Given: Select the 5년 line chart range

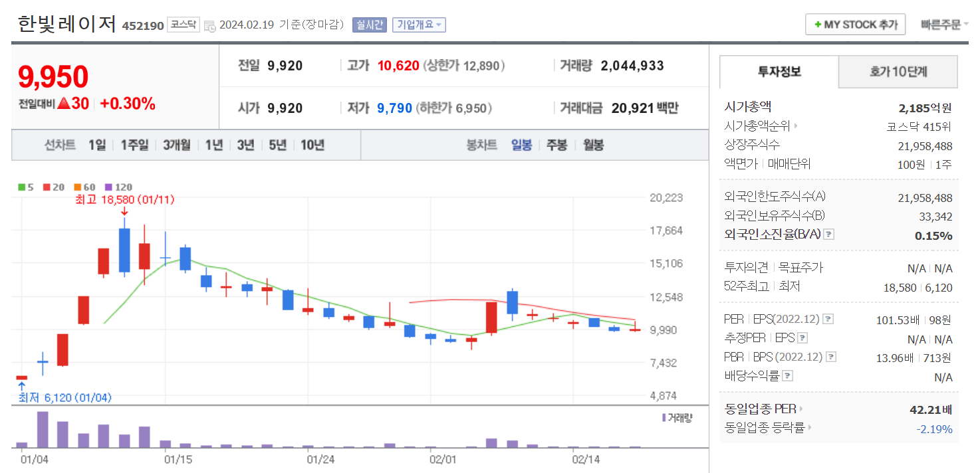Looking at the screenshot, I should point(278,145).
